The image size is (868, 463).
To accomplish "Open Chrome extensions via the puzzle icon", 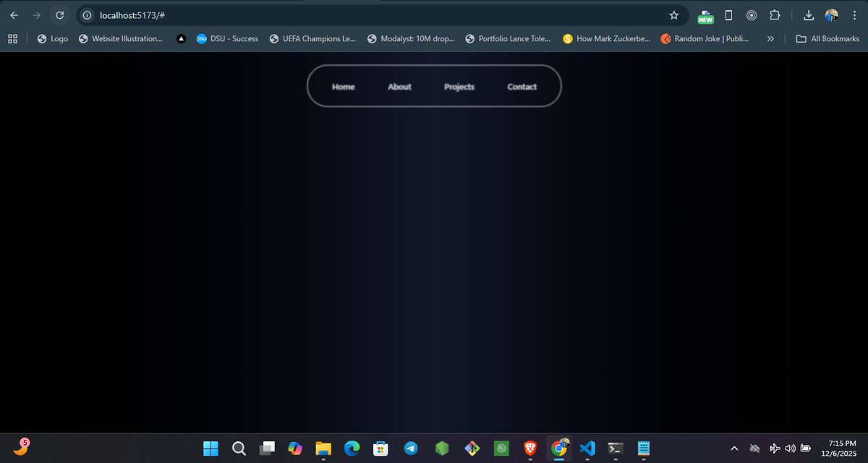I will (x=775, y=14).
